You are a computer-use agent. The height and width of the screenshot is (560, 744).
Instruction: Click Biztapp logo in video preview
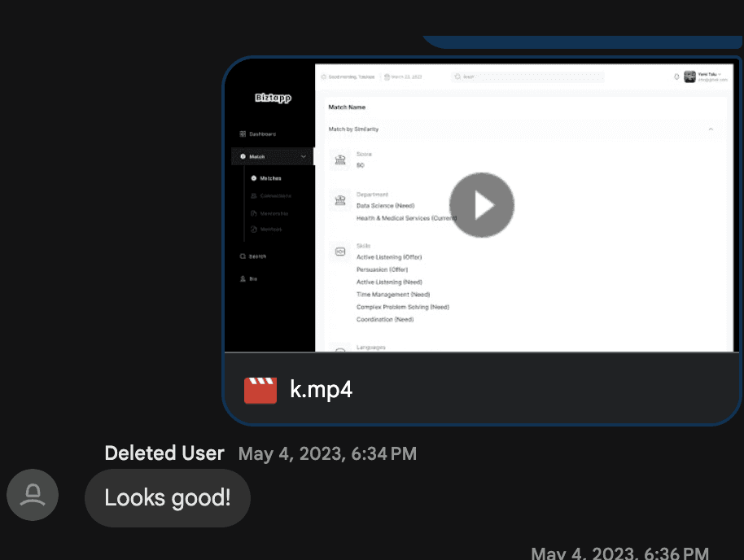[273, 98]
